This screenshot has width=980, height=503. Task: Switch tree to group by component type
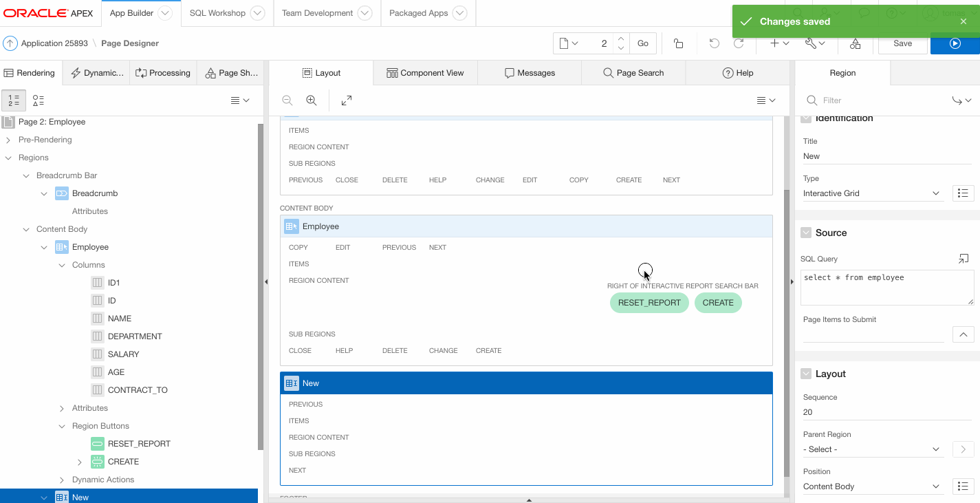coord(39,100)
